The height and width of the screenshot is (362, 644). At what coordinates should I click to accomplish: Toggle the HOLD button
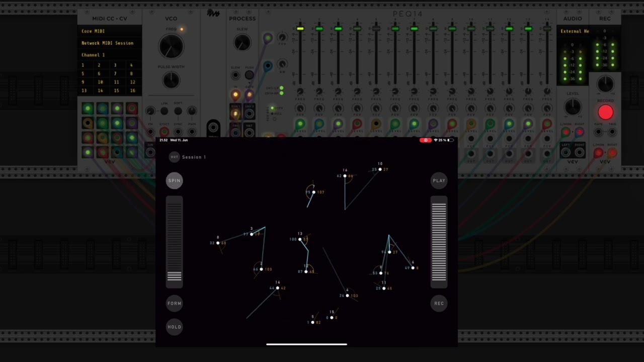point(174,327)
